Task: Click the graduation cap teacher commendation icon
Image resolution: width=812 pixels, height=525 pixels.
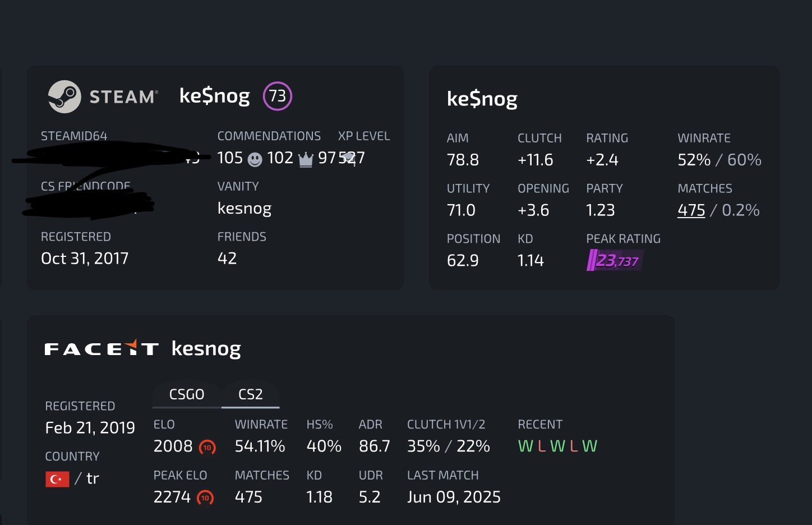Action: pyautogui.click(x=348, y=158)
